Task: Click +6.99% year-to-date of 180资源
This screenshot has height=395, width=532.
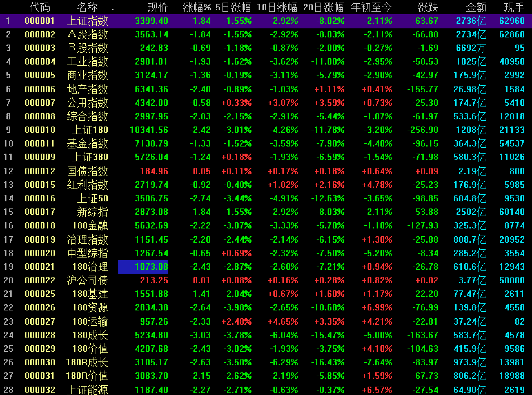Action: click(x=377, y=308)
